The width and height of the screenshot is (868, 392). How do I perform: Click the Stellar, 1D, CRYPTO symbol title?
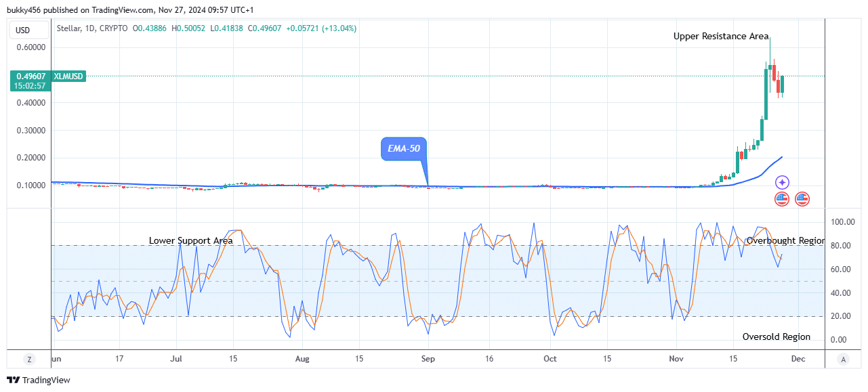pyautogui.click(x=92, y=28)
